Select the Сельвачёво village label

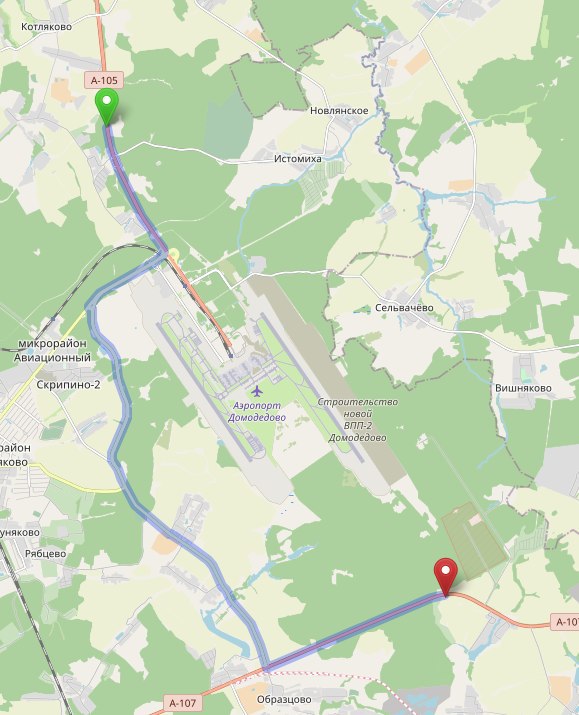(404, 307)
